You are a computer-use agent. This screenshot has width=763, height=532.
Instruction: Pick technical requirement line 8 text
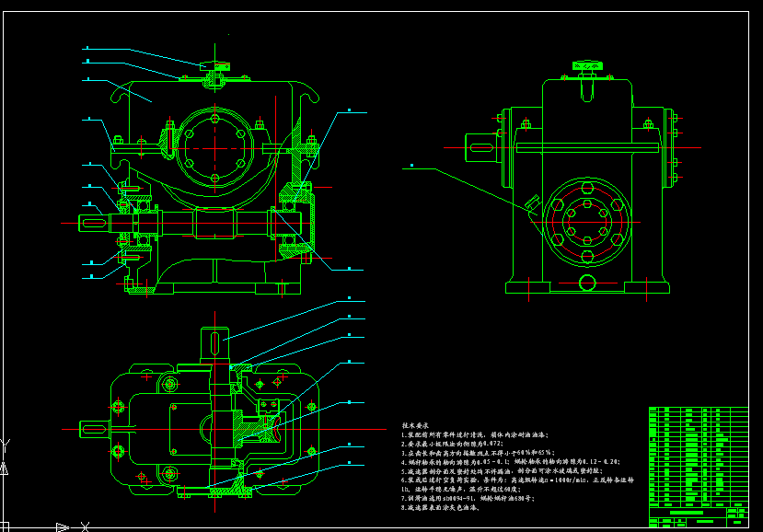pyautogui.click(x=440, y=506)
